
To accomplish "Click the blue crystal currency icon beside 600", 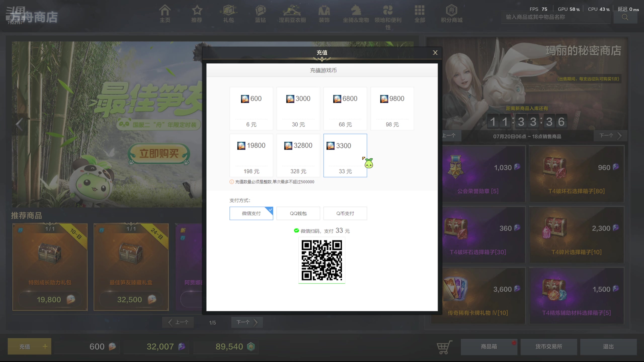I will click(112, 347).
